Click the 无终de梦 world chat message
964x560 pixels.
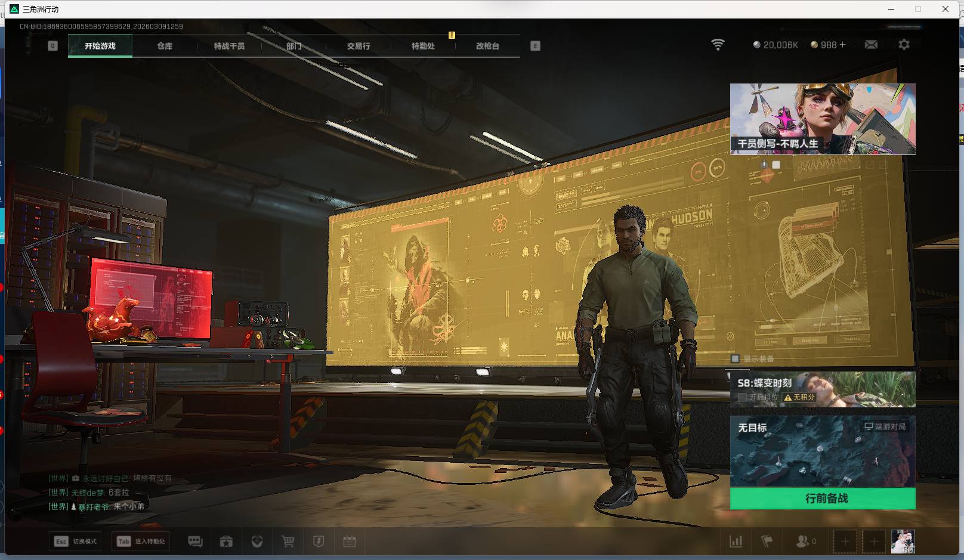(x=89, y=493)
